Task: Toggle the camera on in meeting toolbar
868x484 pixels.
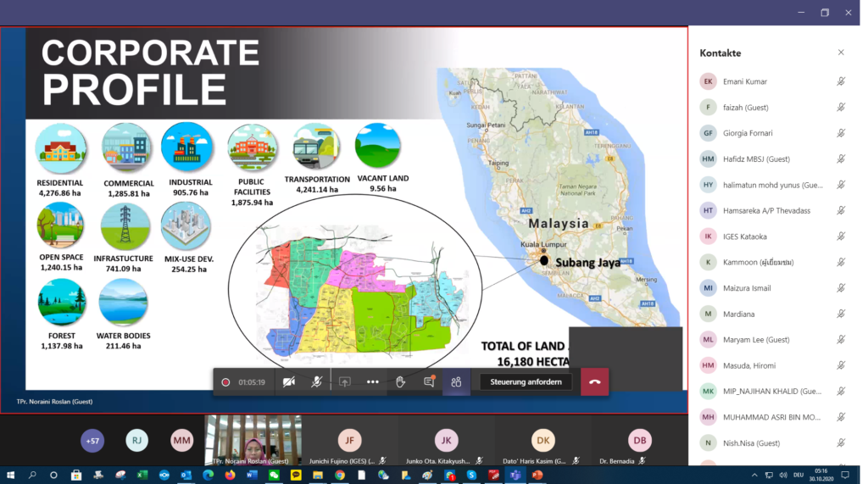Action: 289,382
